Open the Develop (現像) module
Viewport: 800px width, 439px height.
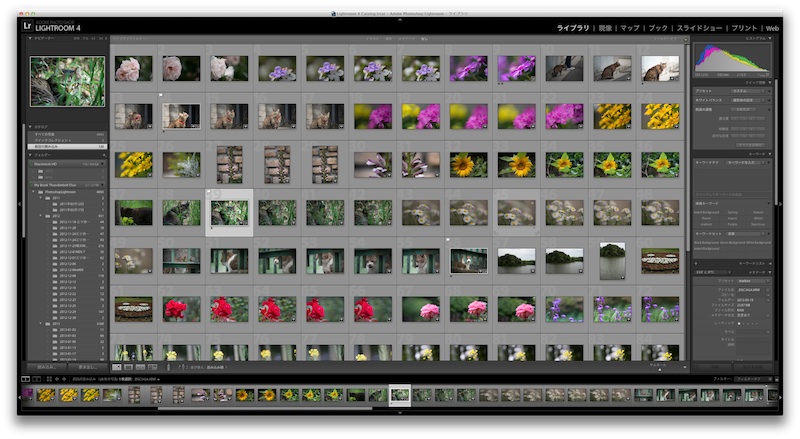(x=605, y=28)
